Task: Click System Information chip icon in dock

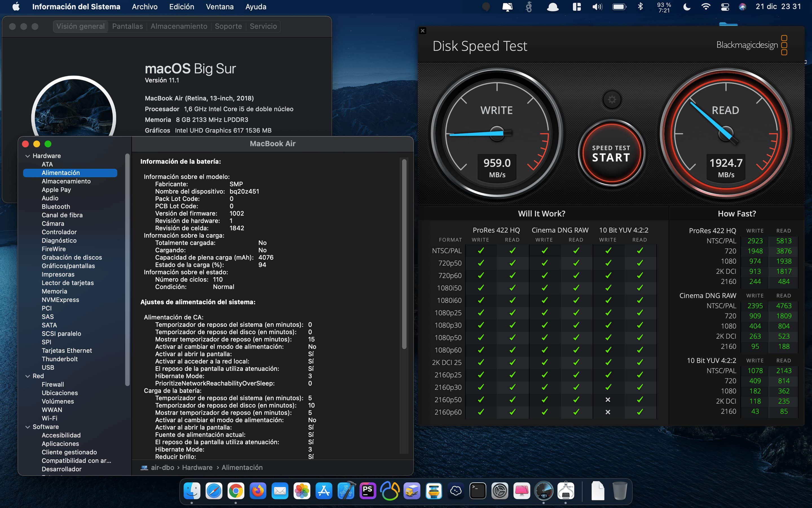Action: [566, 491]
